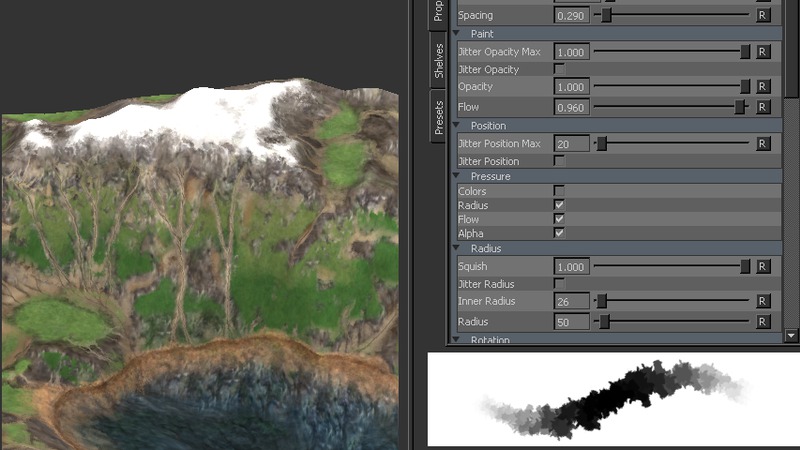Screen dimensions: 800x450
Task: Click the Opacity slider handle
Action: (745, 88)
